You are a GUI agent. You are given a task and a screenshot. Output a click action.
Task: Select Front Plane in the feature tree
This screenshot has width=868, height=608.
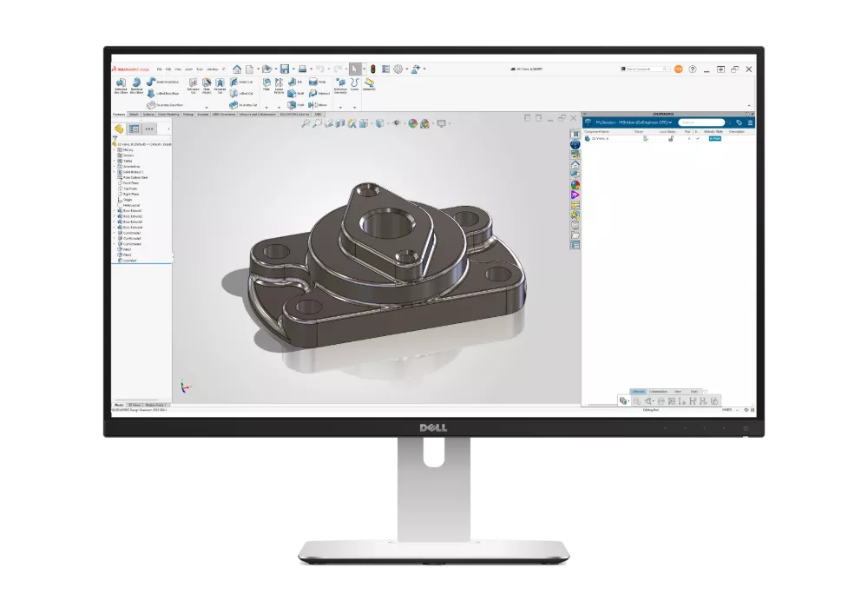tap(128, 183)
